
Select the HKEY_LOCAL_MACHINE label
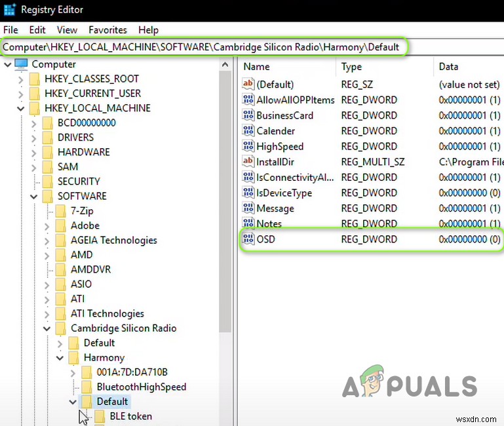pos(98,108)
